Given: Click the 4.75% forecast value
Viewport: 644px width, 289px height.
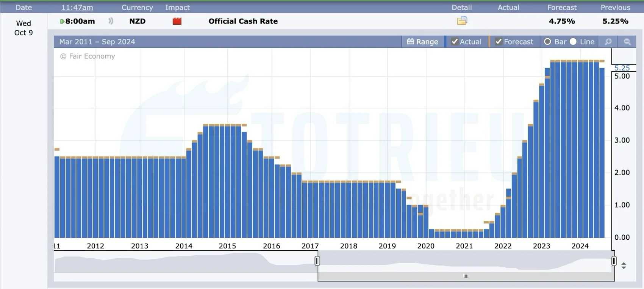Looking at the screenshot, I should click(562, 21).
